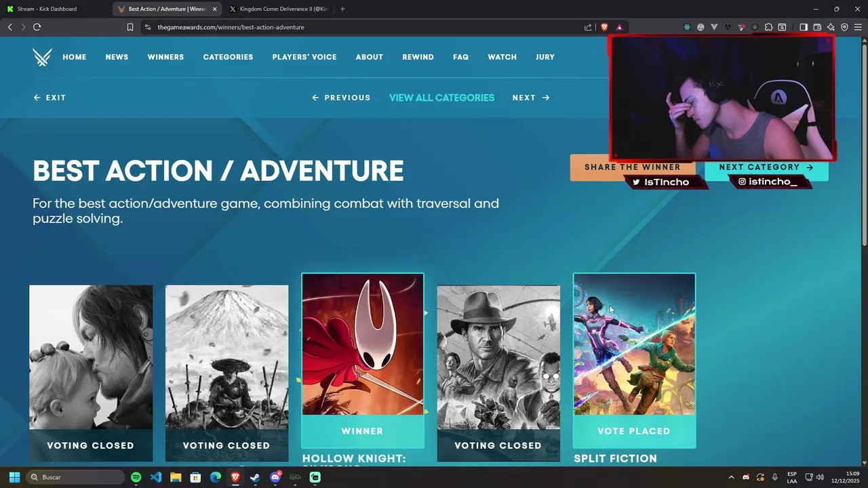Open the Extensions puzzle icon
The image size is (868, 488).
click(x=768, y=27)
